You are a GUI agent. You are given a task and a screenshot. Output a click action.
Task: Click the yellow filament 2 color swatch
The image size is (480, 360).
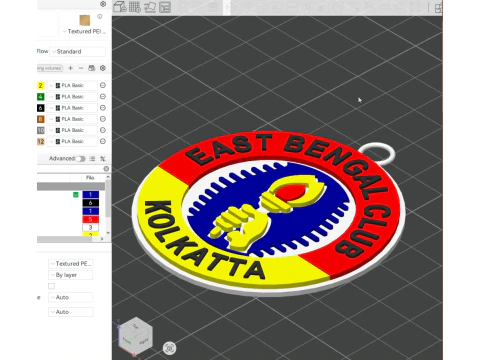pos(40,85)
